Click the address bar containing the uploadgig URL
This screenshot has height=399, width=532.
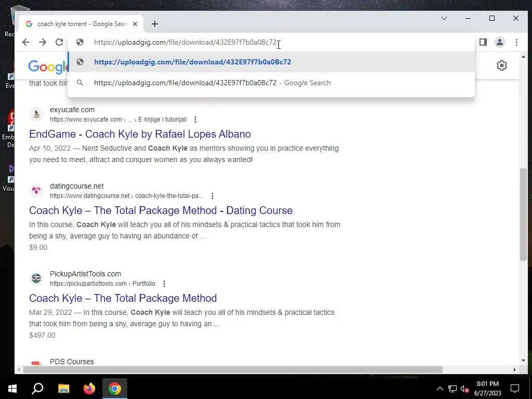tap(271, 42)
